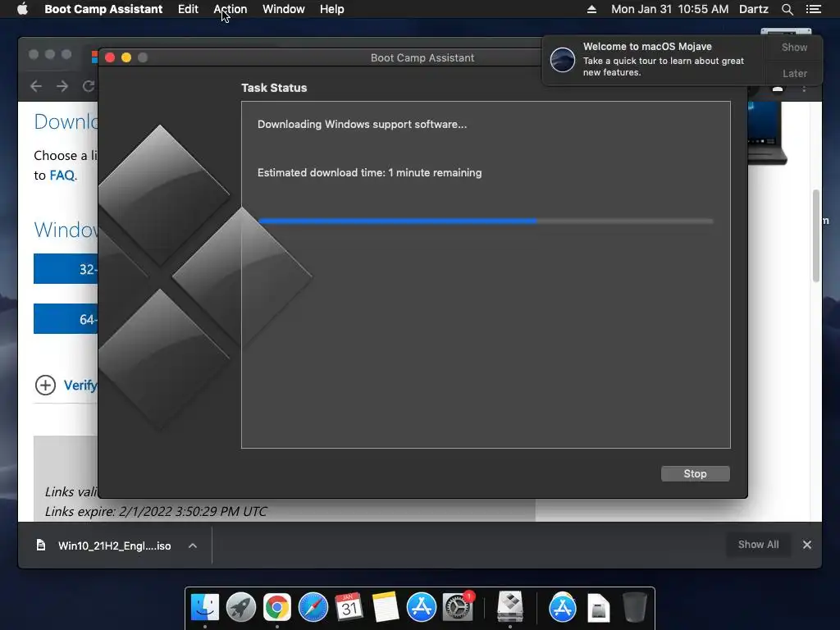840x630 pixels.
Task: Open Google Chrome from the Dock
Action: point(277,607)
